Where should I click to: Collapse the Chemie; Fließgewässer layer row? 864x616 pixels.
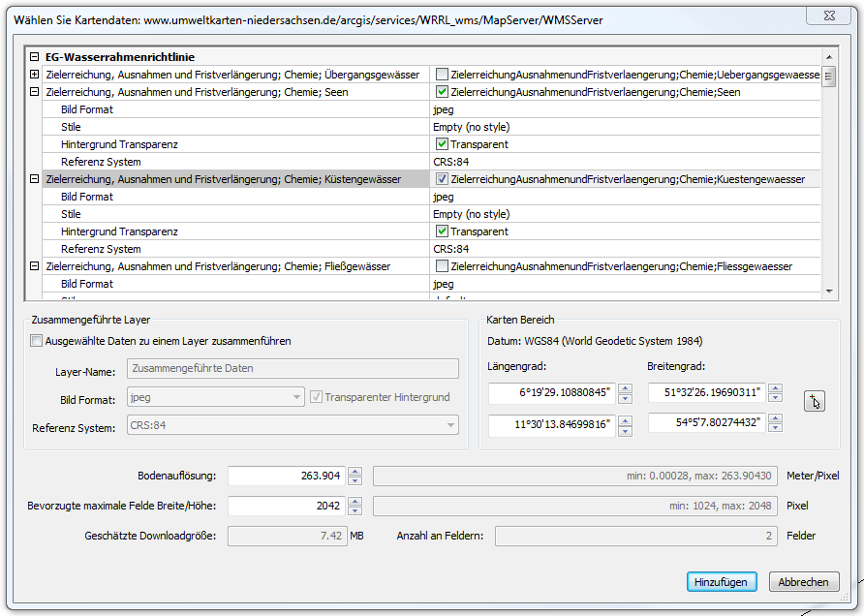click(x=35, y=266)
